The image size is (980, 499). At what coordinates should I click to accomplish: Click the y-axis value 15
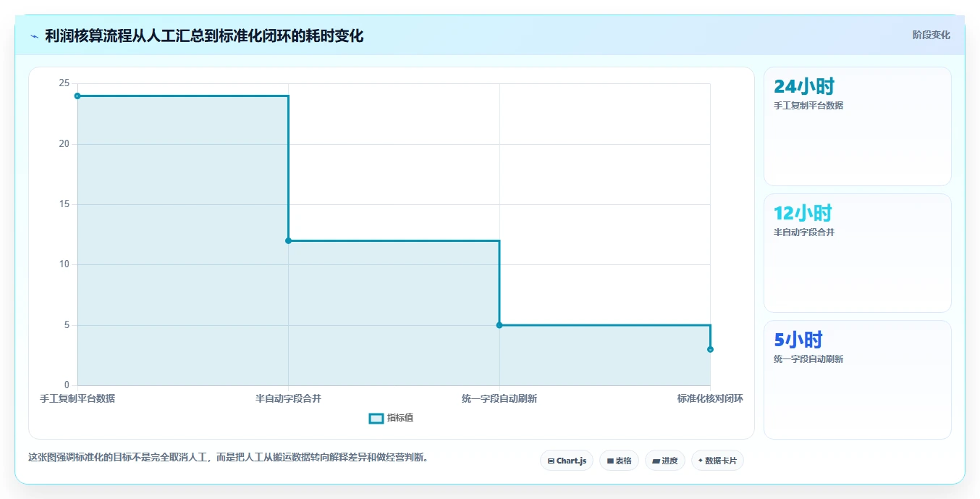tap(64, 204)
